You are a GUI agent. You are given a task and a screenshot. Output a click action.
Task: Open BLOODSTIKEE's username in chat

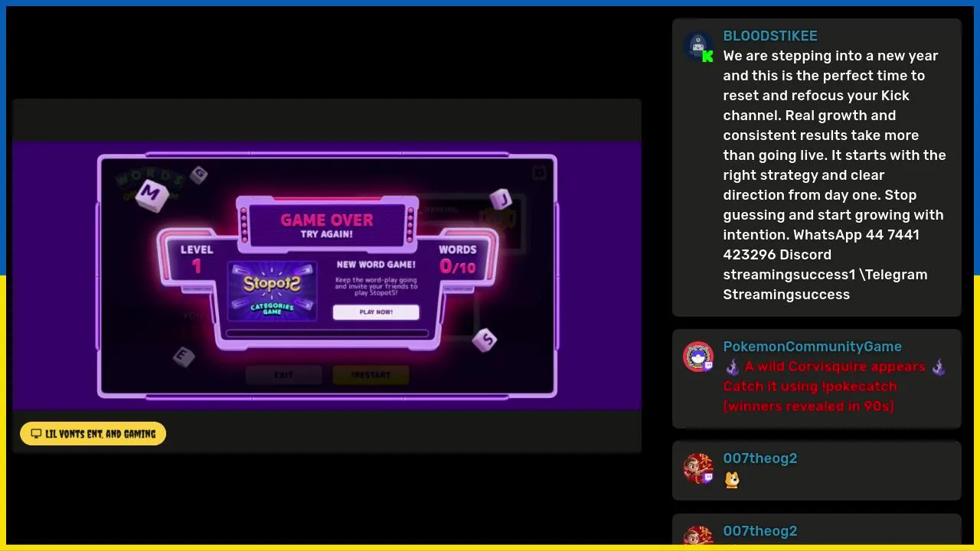tap(770, 36)
